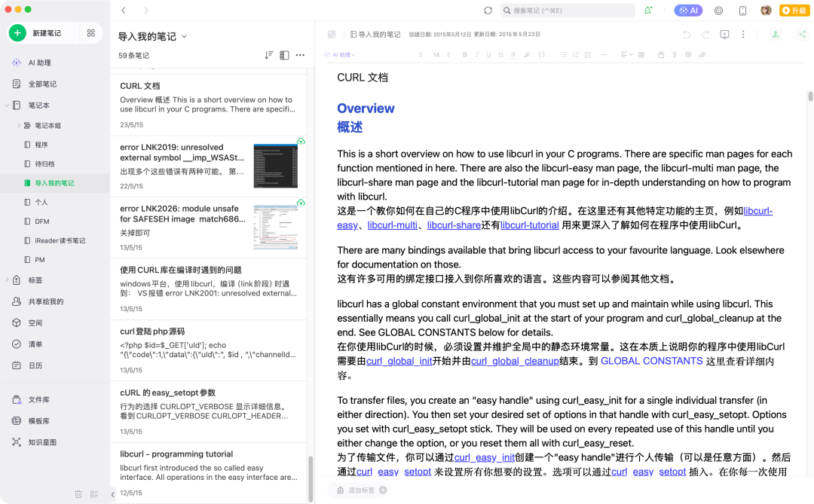Click the undo icon in the editor
814x504 pixels.
[x=686, y=34]
